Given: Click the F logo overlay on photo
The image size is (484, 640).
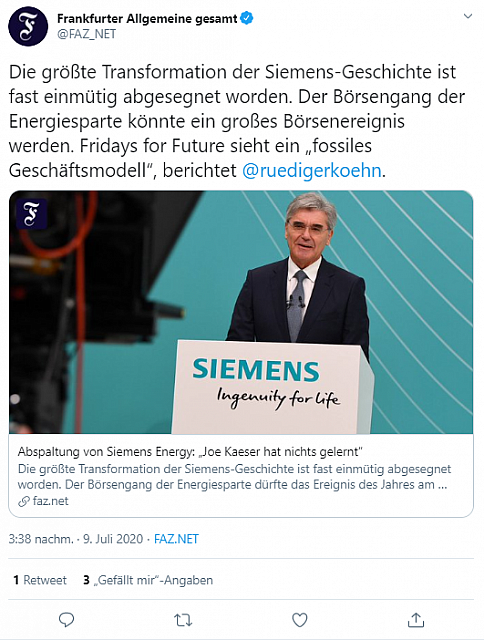Looking at the screenshot, I should (x=31, y=213).
